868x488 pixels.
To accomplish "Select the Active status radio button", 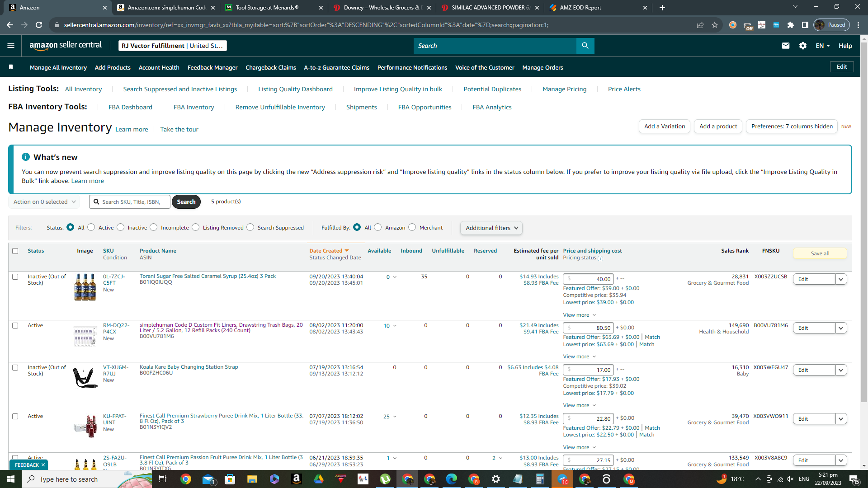I will coord(91,227).
